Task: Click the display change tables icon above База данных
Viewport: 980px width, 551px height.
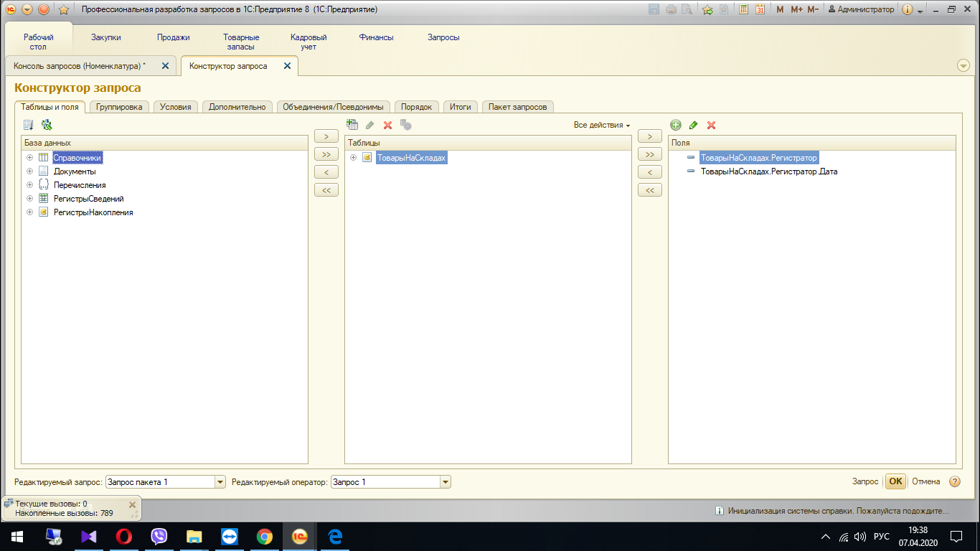Action: click(x=29, y=125)
